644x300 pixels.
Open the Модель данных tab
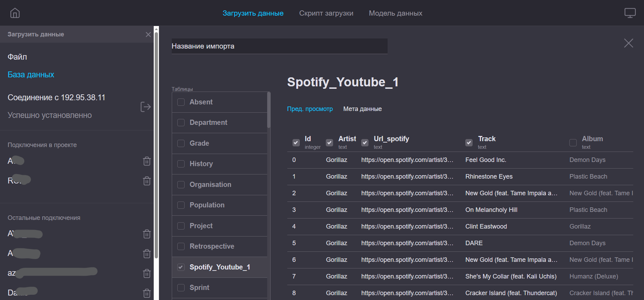pyautogui.click(x=396, y=13)
